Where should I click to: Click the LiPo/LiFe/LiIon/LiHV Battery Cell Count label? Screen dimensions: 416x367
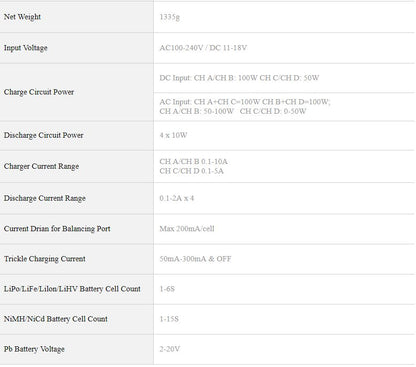72,289
